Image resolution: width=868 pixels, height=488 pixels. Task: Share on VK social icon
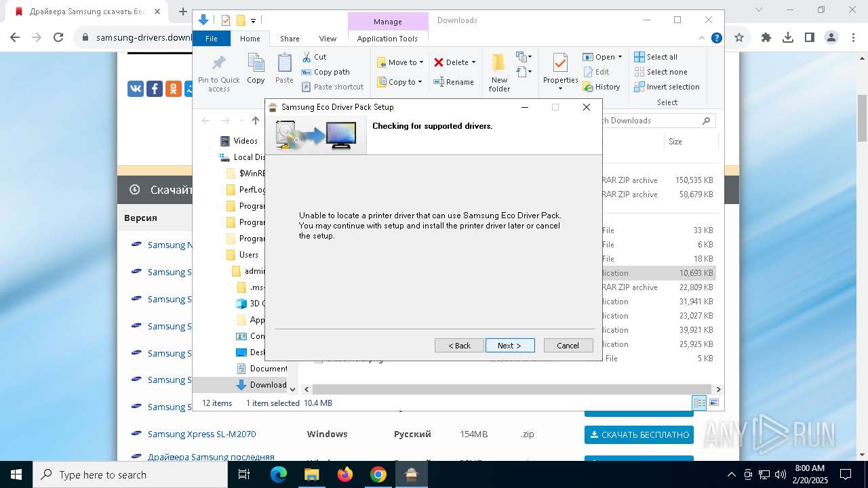(136, 88)
